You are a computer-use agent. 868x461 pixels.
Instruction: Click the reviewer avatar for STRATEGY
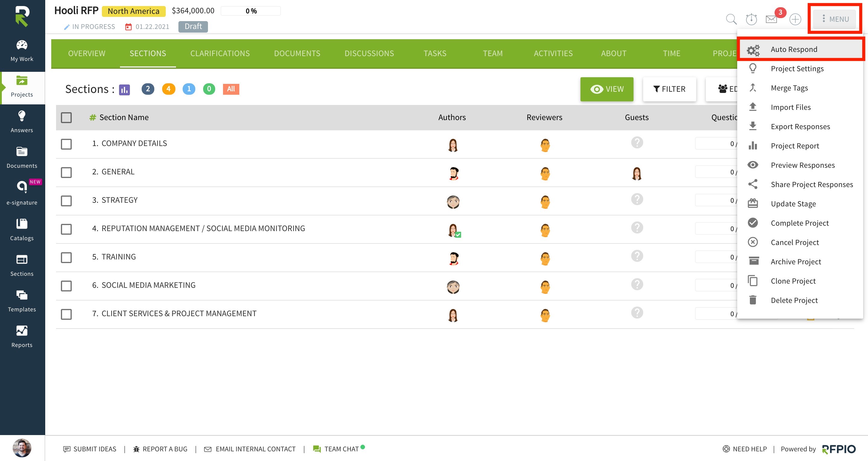click(x=545, y=202)
